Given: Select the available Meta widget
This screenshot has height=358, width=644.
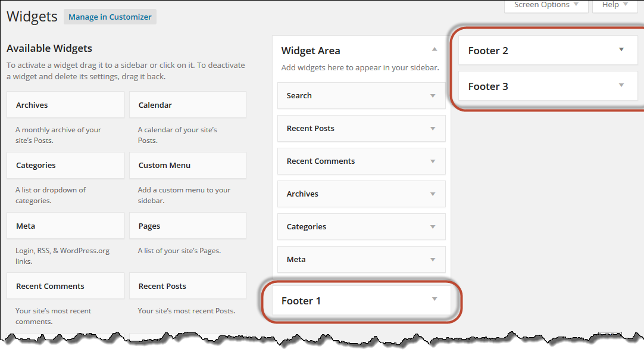Looking at the screenshot, I should (x=65, y=226).
